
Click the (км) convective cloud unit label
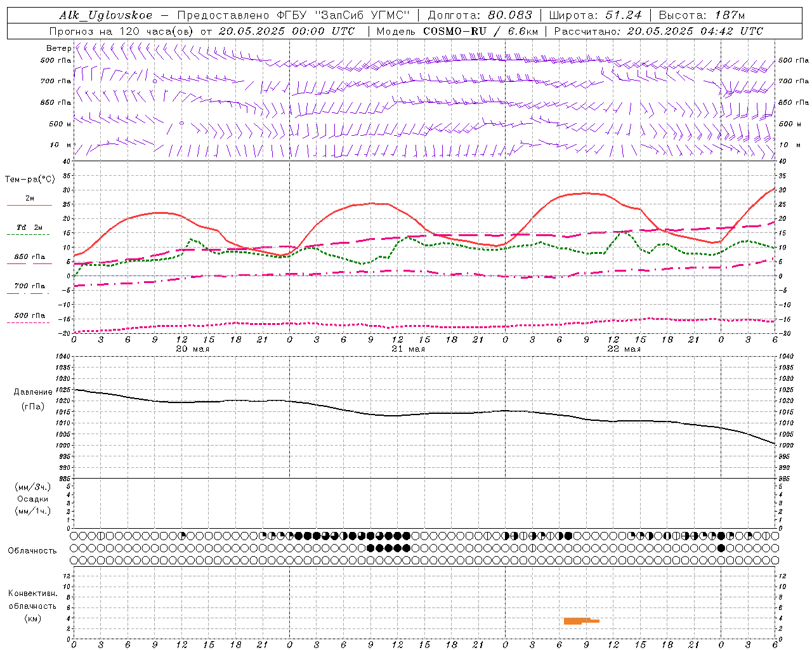[33, 618]
